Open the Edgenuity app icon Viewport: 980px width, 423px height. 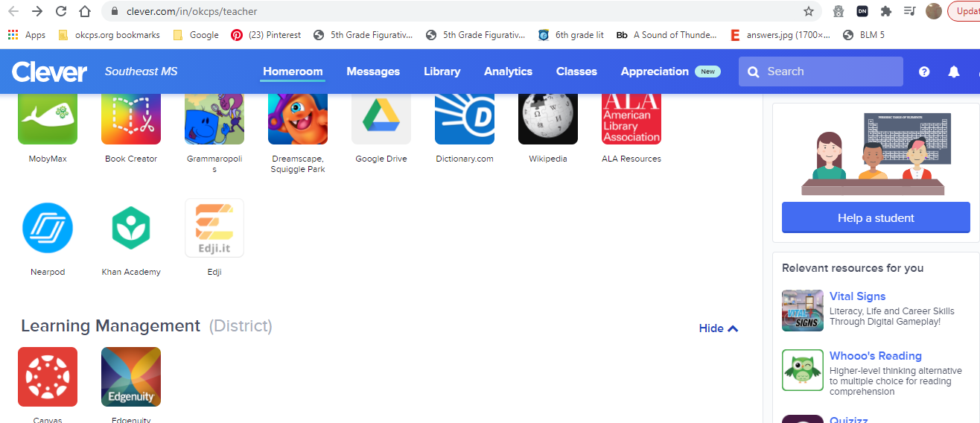tap(131, 377)
